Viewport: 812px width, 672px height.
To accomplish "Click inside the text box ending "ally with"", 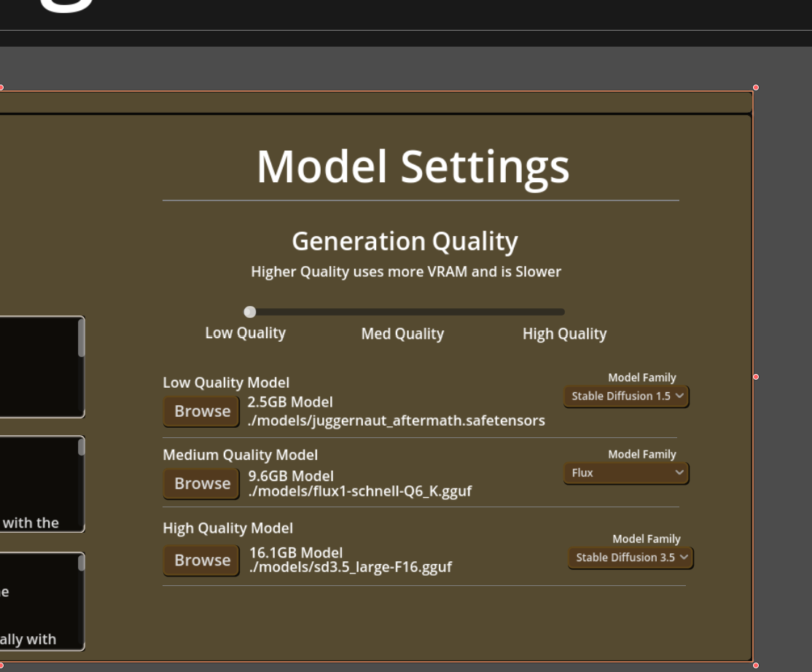I will (x=36, y=601).
